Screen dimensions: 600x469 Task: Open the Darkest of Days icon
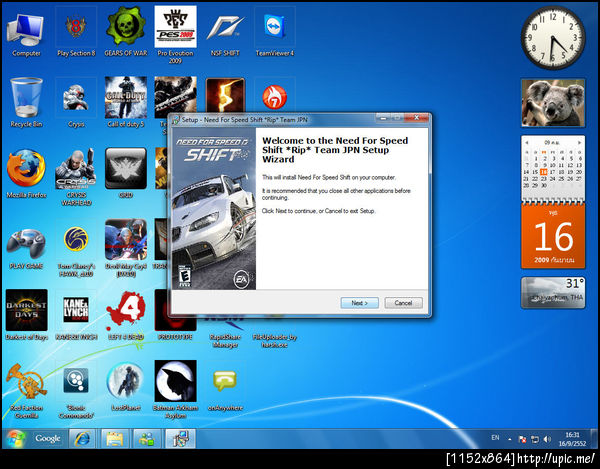pos(26,314)
